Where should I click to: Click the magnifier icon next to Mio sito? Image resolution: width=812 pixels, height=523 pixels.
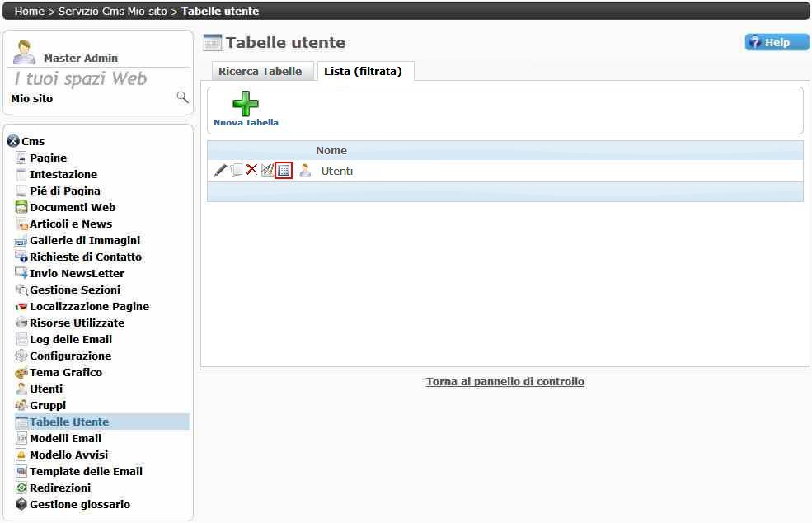click(182, 98)
